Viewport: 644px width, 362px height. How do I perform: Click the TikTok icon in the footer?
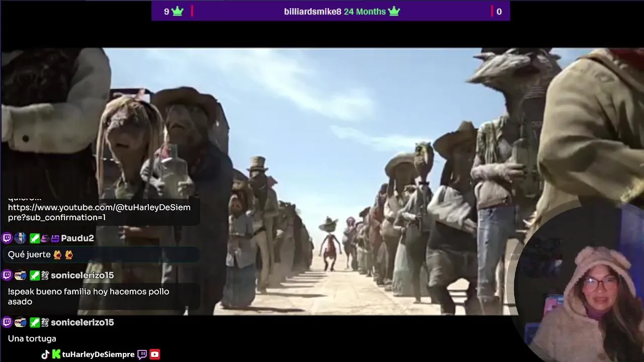[45, 354]
